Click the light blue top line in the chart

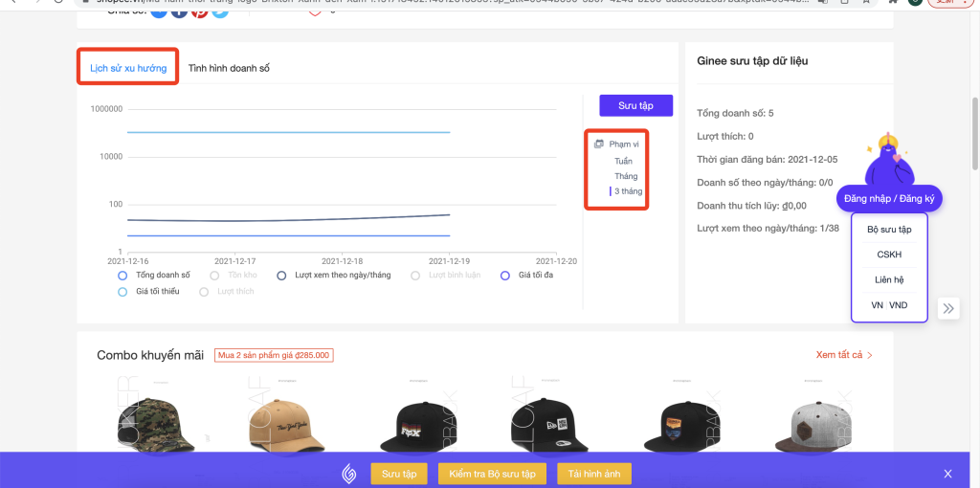[287, 132]
